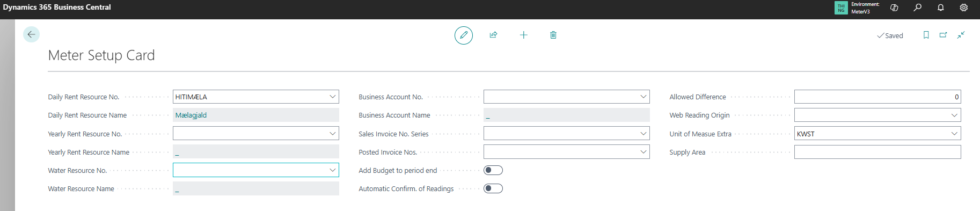Click the plus icon to create new
Screen dimensions: 980x211
[524, 35]
